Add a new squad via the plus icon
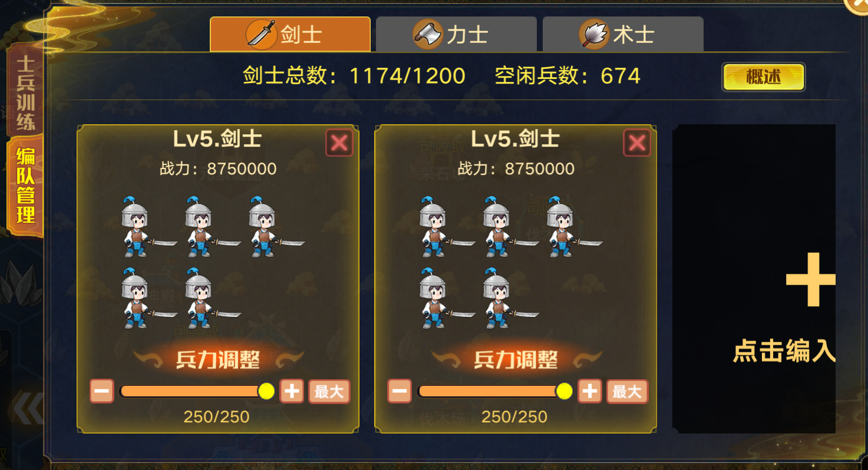The width and height of the screenshot is (868, 470). click(811, 279)
